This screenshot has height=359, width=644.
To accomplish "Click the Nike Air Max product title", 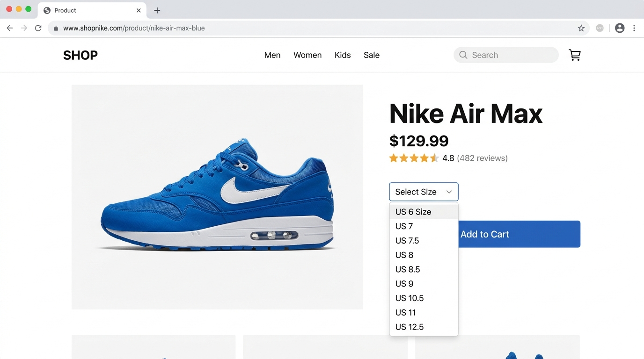I will pyautogui.click(x=466, y=114).
